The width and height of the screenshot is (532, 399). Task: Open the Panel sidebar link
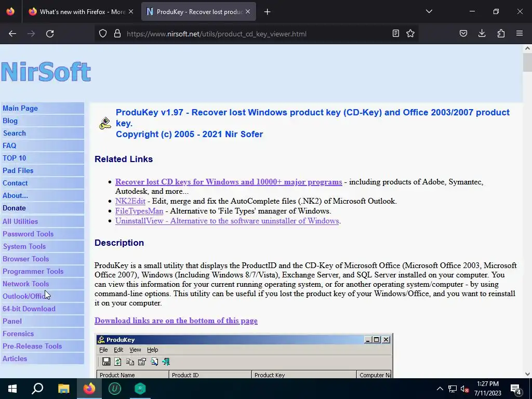[x=12, y=321]
